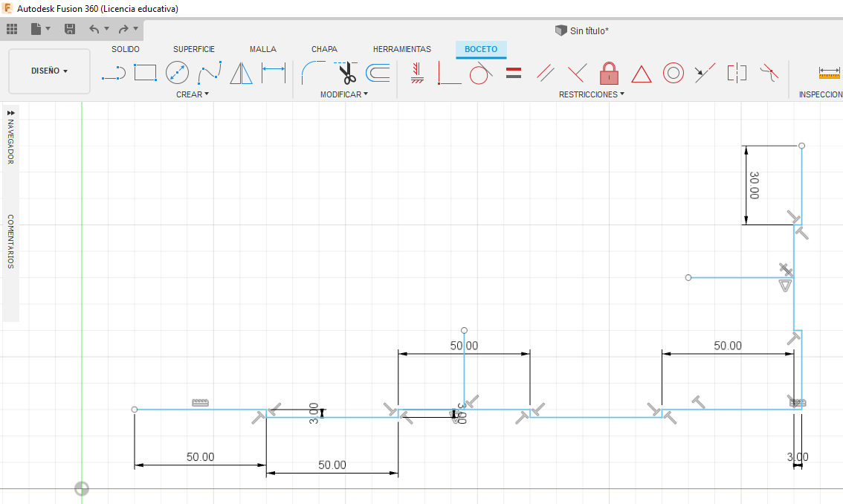Select the 2-point Rectangle tool
Viewport: 843px width, 504px height.
coord(145,73)
